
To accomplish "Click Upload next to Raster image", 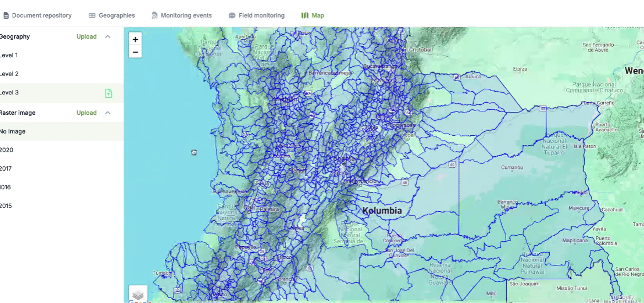I will click(87, 113).
